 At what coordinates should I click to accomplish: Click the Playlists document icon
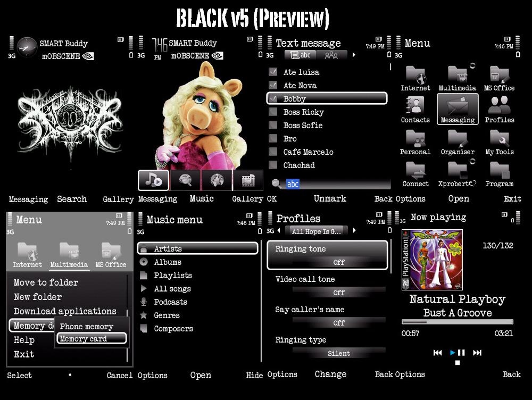click(x=144, y=275)
